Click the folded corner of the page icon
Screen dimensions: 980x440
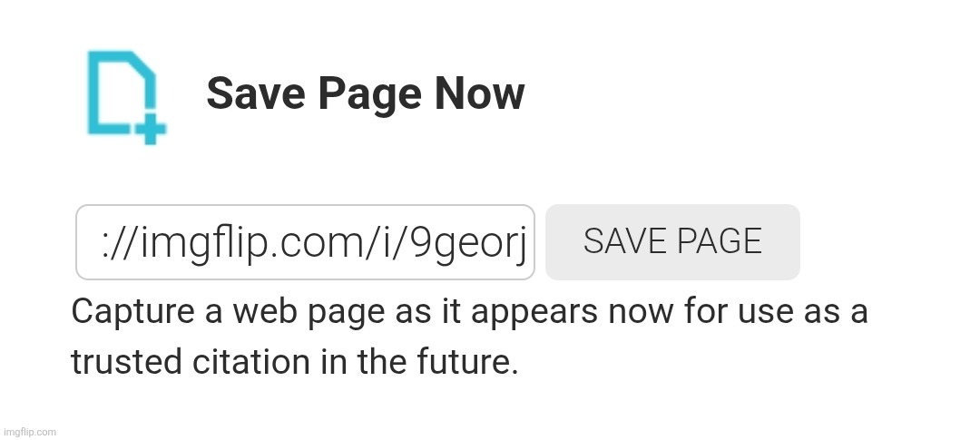(x=144, y=65)
